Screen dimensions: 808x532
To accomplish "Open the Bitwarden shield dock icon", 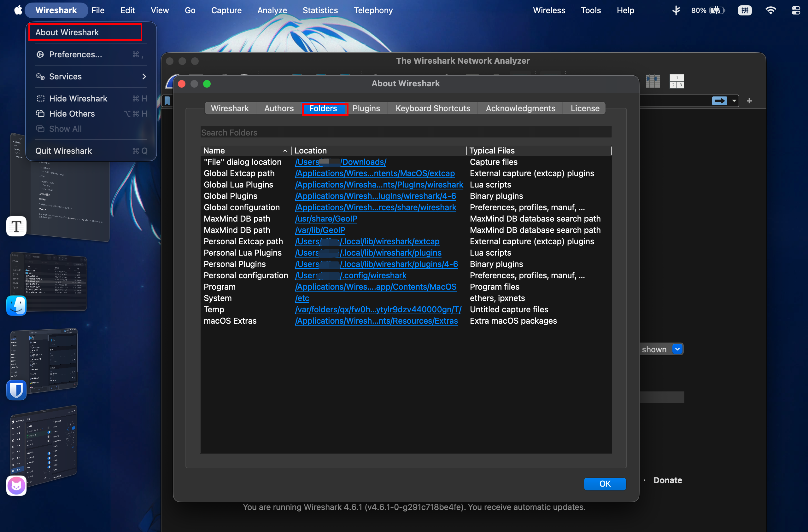I will coord(16,390).
